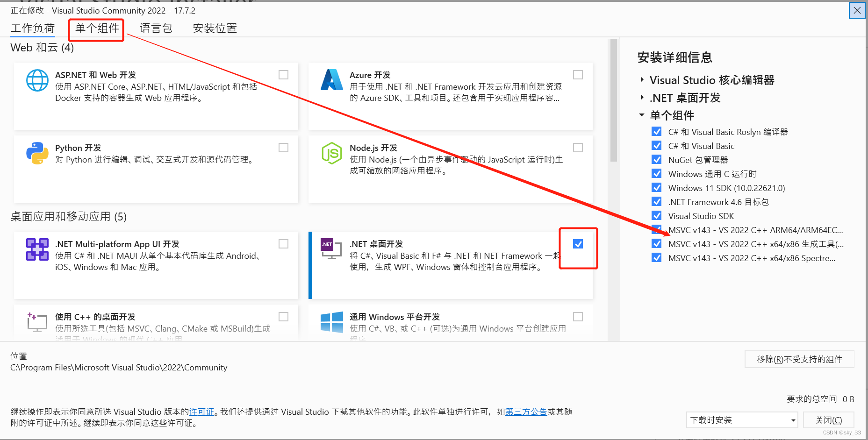Click the 移除不受支持的组件 button
This screenshot has width=868, height=440.
coord(799,359)
